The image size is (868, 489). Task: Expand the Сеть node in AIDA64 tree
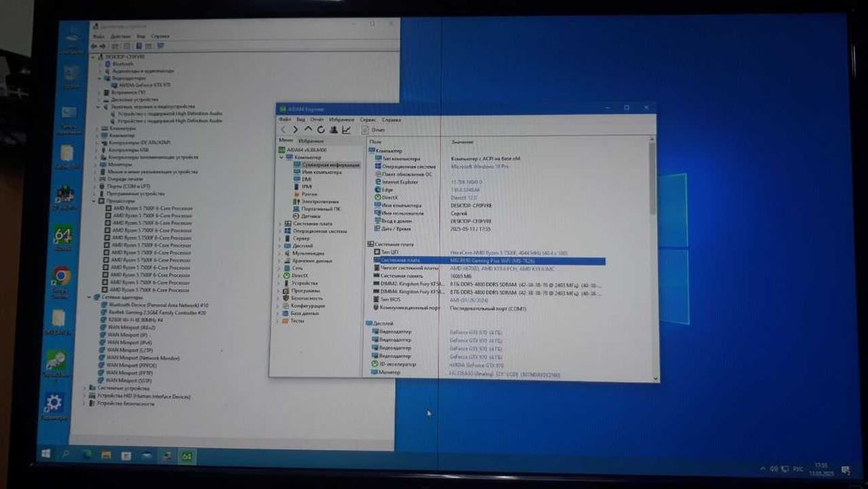279,268
